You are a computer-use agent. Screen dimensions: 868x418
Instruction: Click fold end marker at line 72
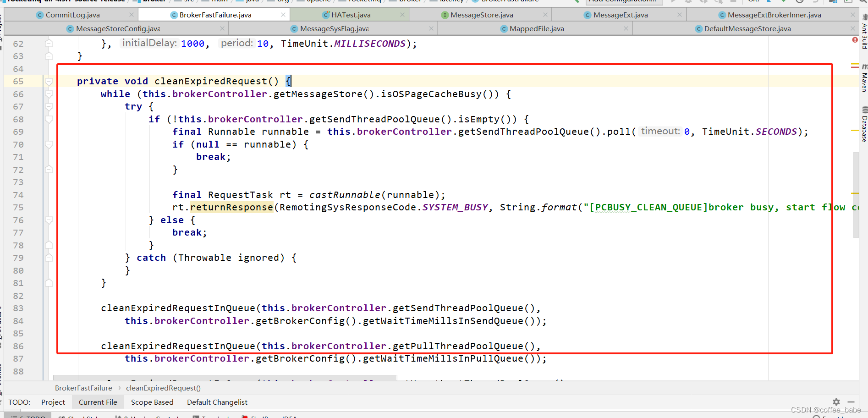[49, 170]
